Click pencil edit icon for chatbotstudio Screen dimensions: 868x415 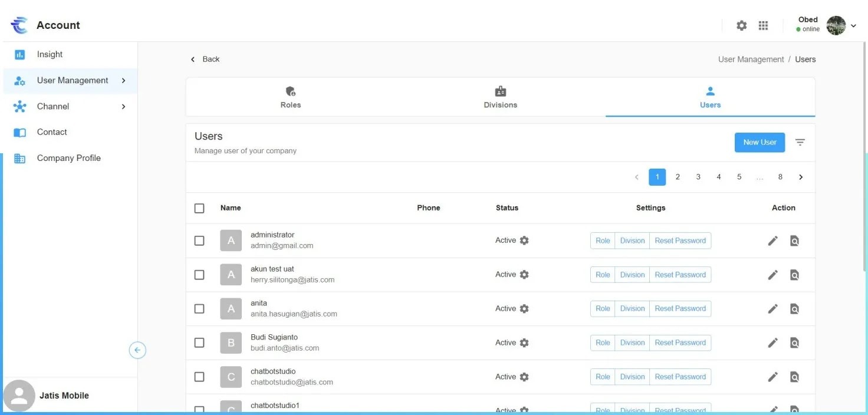tap(772, 377)
